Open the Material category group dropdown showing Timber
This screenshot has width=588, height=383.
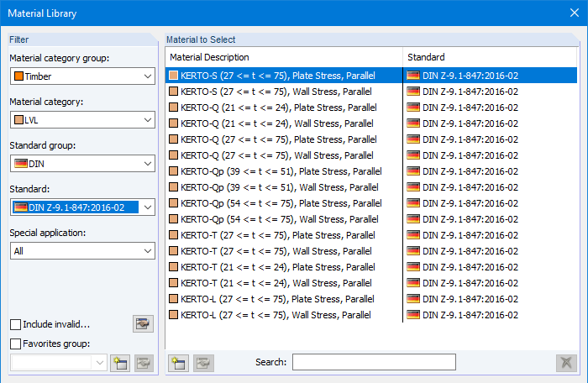click(x=82, y=76)
